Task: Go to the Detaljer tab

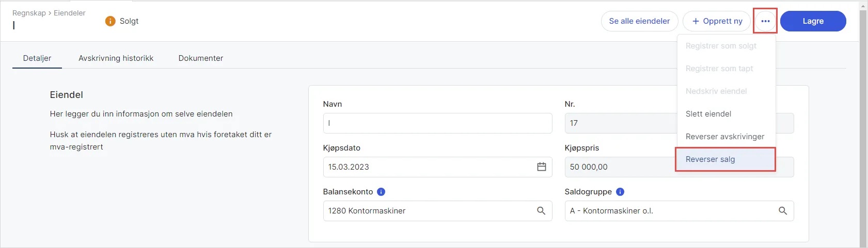Action: pyautogui.click(x=37, y=58)
